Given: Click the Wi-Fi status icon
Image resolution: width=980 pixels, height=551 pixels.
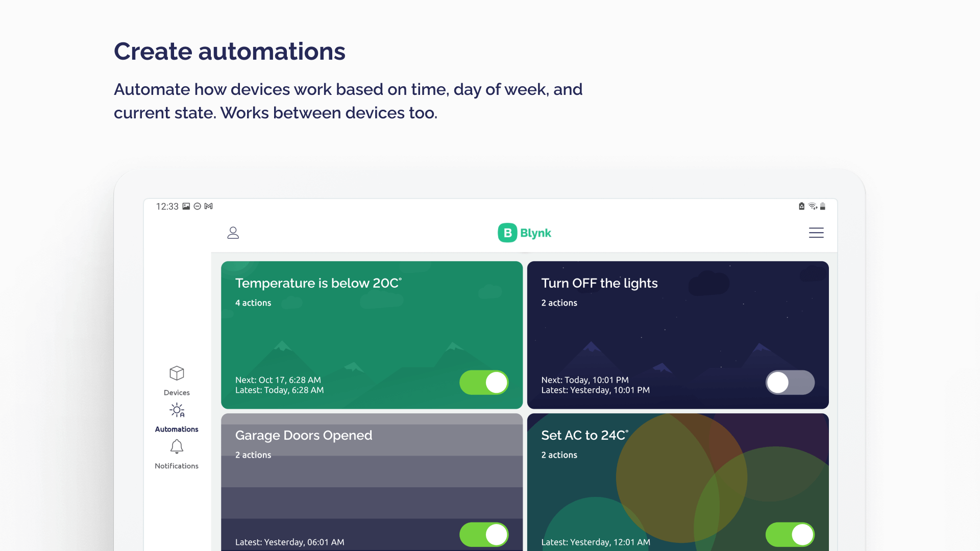Looking at the screenshot, I should tap(813, 206).
